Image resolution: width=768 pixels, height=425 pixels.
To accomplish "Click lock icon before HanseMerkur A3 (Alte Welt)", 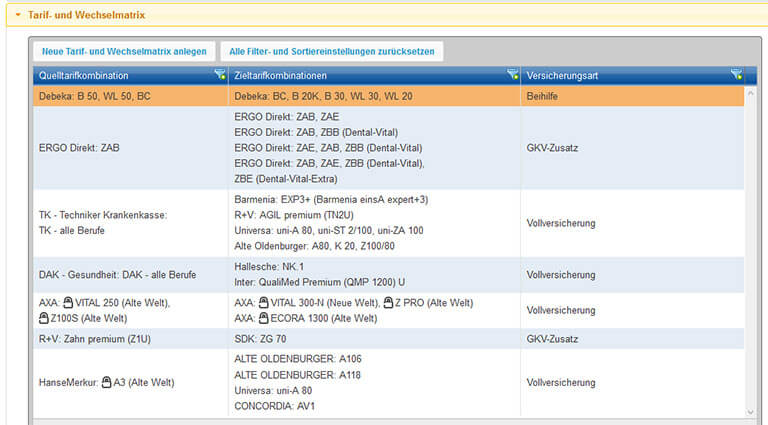I will point(106,382).
